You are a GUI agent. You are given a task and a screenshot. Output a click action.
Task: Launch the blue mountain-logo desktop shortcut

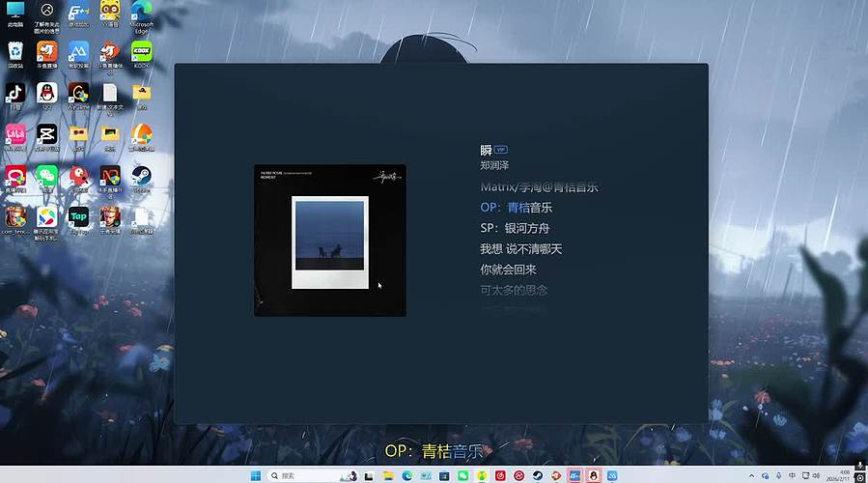click(x=78, y=55)
